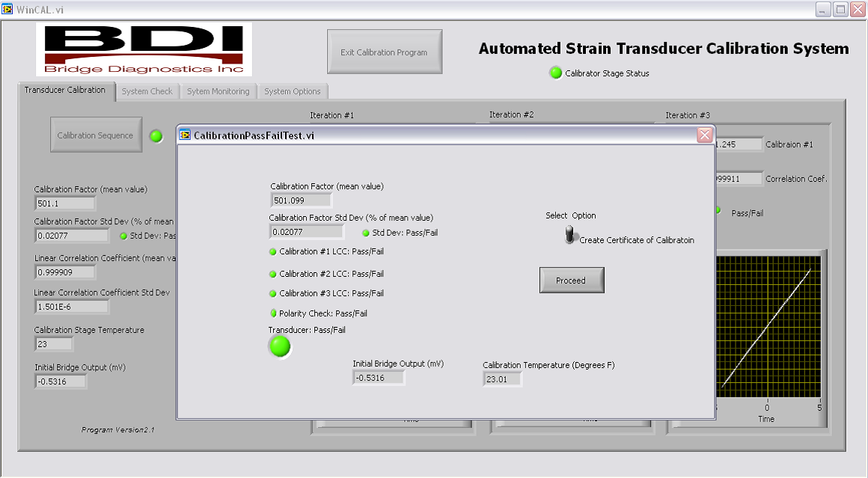Switch to the System Check tab
The width and height of the screenshot is (868, 478).
click(147, 91)
